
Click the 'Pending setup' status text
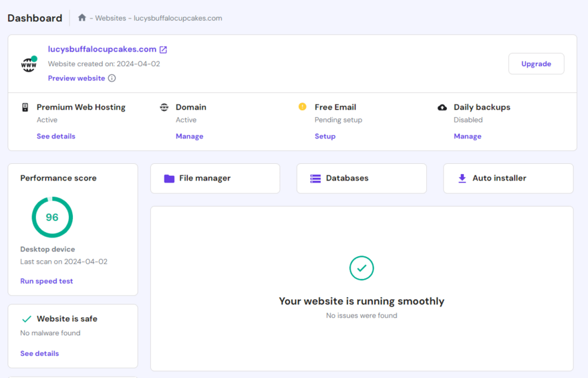tap(338, 120)
